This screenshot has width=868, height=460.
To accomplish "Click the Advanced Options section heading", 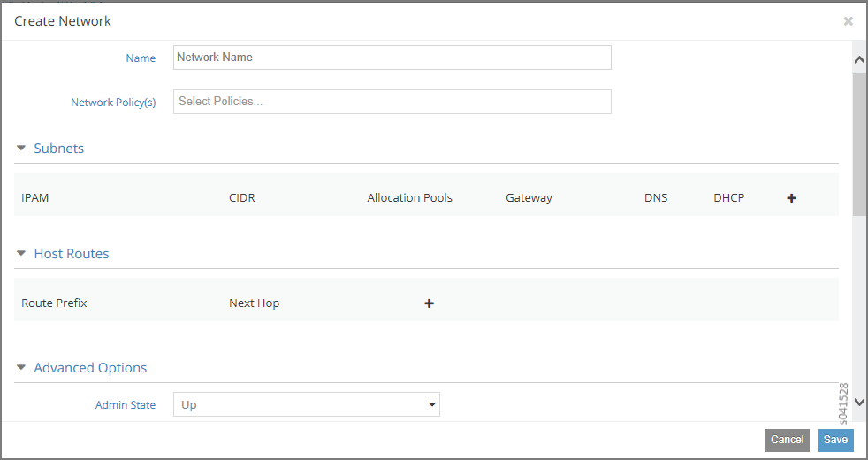I will pyautogui.click(x=90, y=368).
